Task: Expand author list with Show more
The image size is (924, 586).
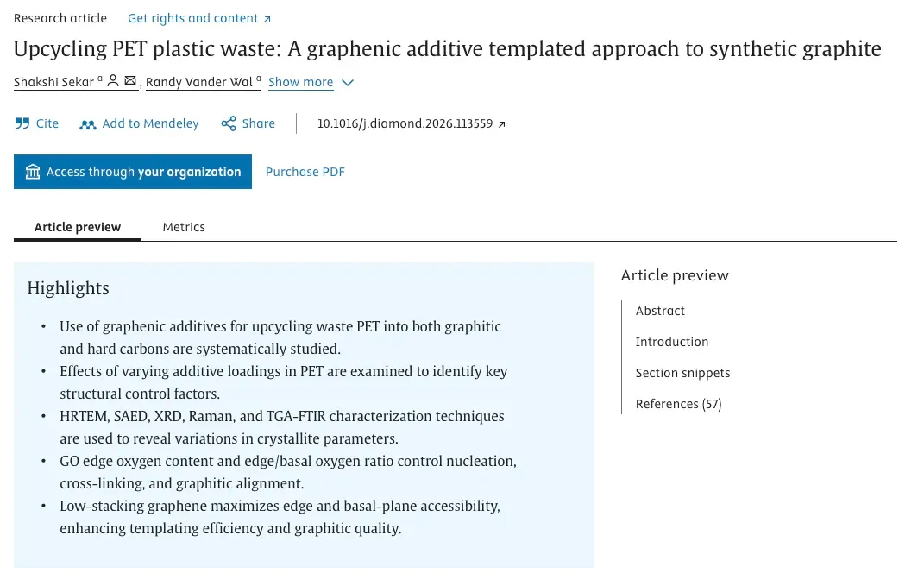Action: (x=300, y=82)
